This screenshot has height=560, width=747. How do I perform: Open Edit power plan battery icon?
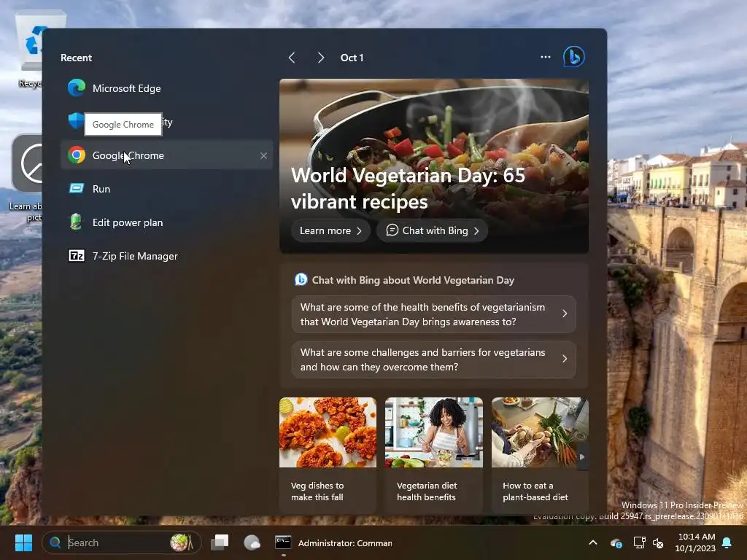(x=76, y=222)
